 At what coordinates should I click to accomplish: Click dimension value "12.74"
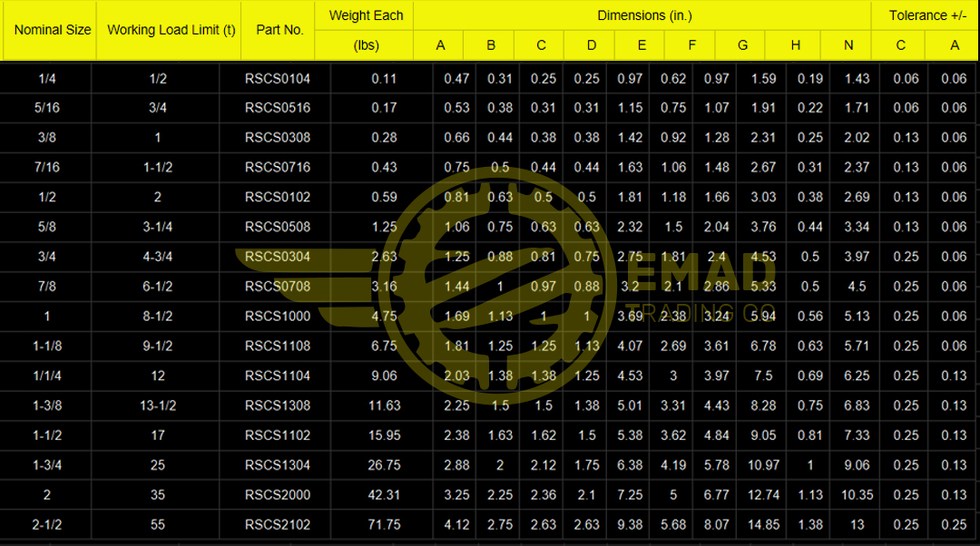[764, 495]
